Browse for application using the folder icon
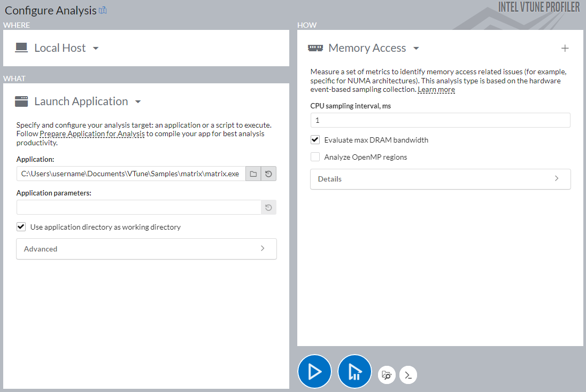 pos(253,174)
